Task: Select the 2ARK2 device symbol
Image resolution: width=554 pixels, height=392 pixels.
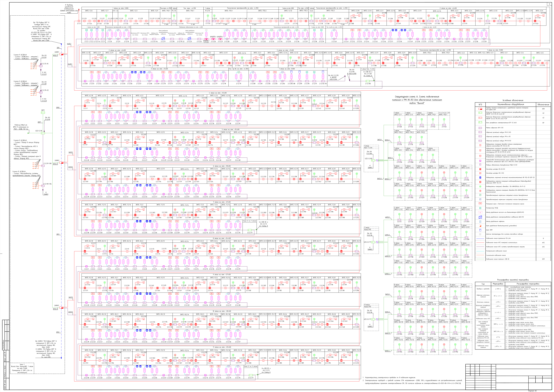Action: click(x=62, y=163)
